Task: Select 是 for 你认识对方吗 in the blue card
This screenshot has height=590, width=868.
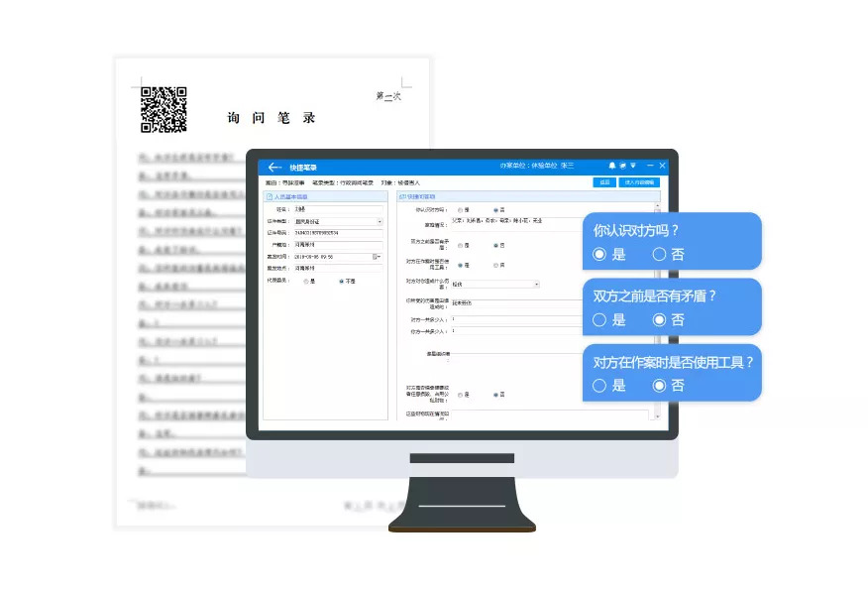Action: point(598,255)
